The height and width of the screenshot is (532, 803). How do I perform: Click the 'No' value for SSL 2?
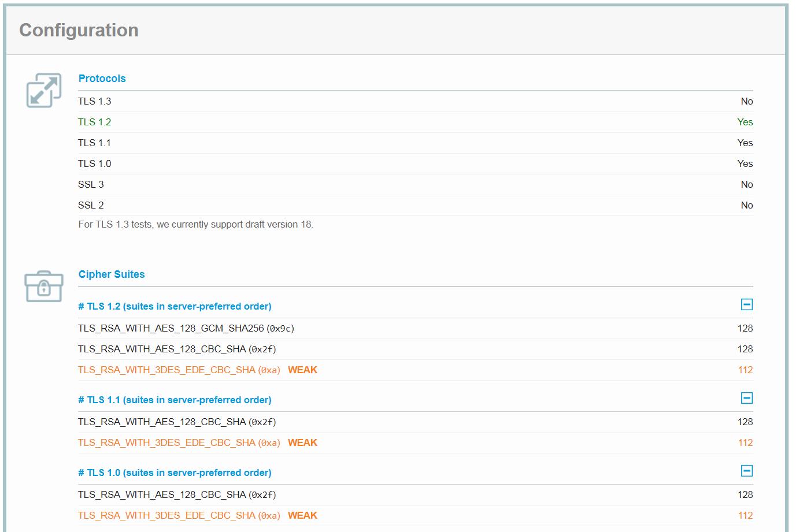pos(747,205)
